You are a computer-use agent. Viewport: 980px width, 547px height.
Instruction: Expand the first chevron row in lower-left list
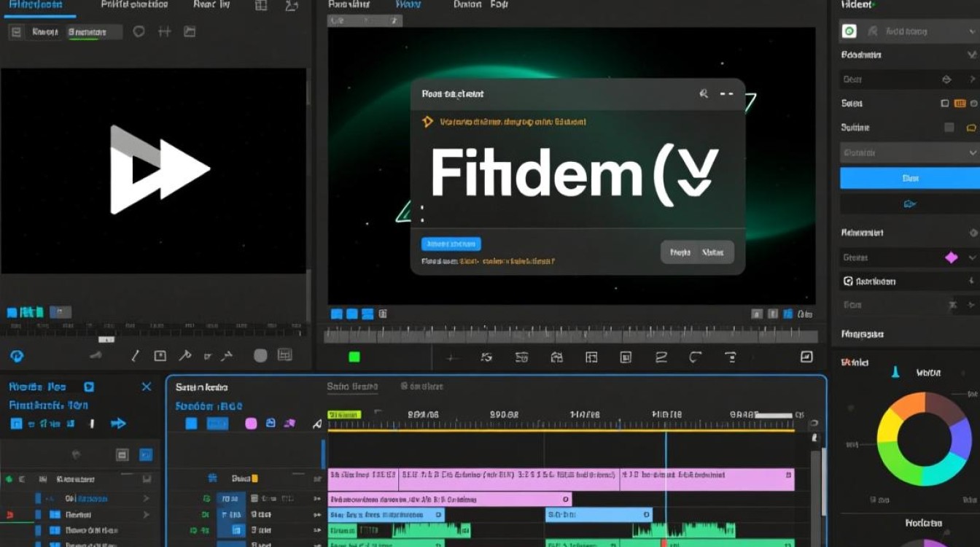coord(147,498)
